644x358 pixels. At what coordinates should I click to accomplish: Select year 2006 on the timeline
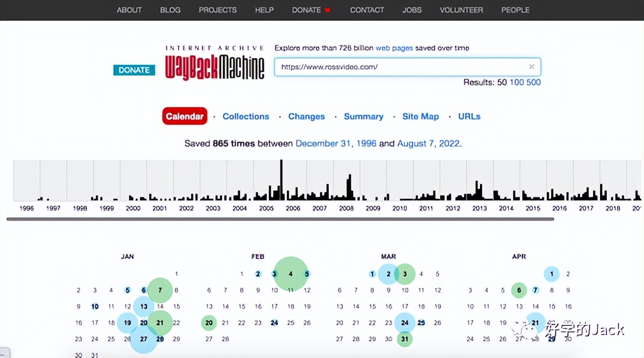click(293, 208)
